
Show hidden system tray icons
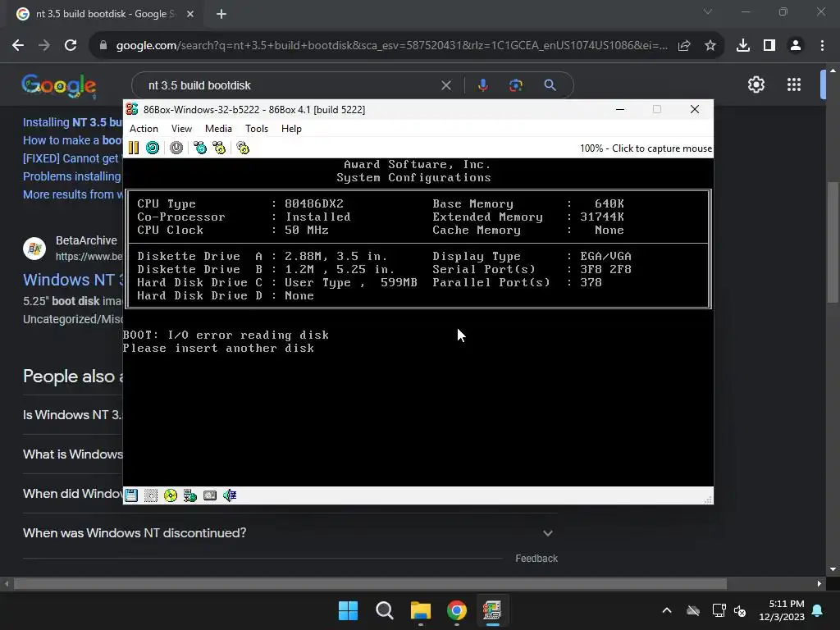667,610
